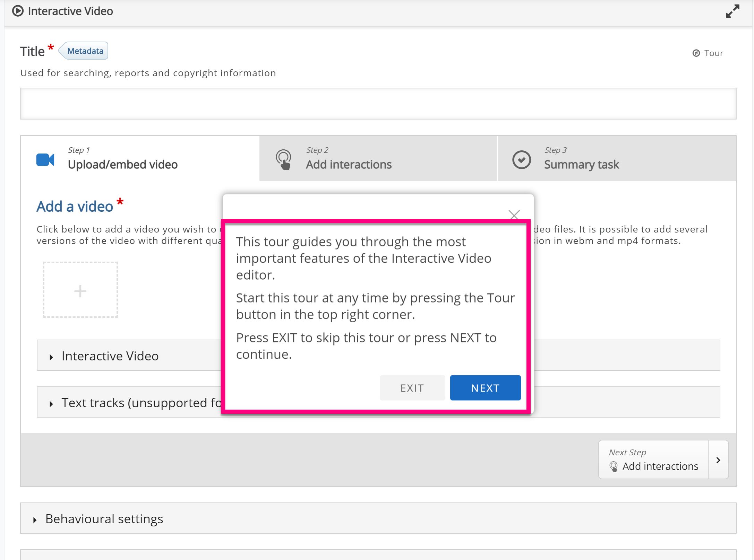Click the Next Step right chevron arrow

[x=718, y=460]
